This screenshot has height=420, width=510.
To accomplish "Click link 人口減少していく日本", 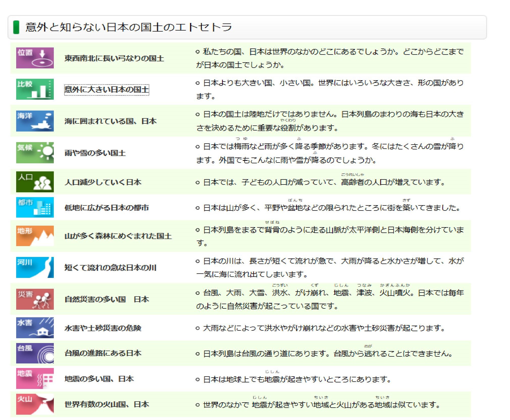I will tap(103, 182).
